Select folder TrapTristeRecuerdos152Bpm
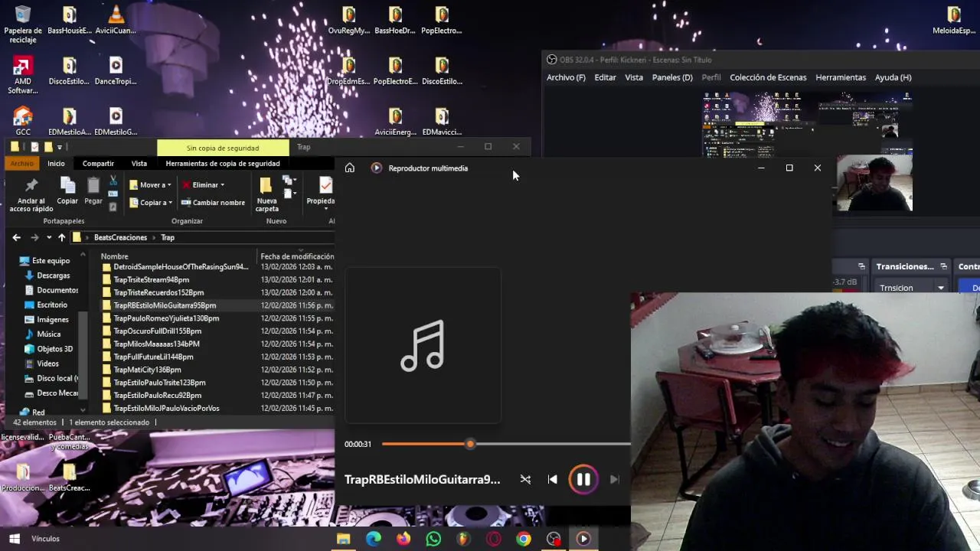This screenshot has height=551, width=980. tap(158, 292)
